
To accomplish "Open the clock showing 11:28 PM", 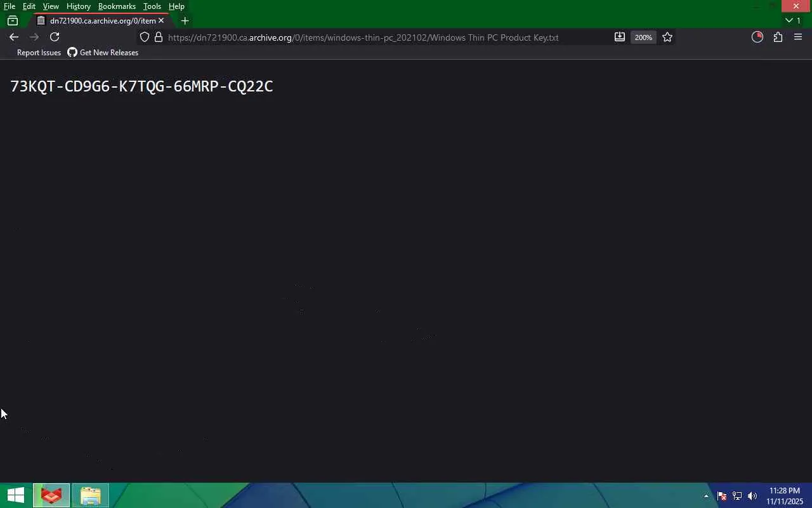I will coord(785,496).
